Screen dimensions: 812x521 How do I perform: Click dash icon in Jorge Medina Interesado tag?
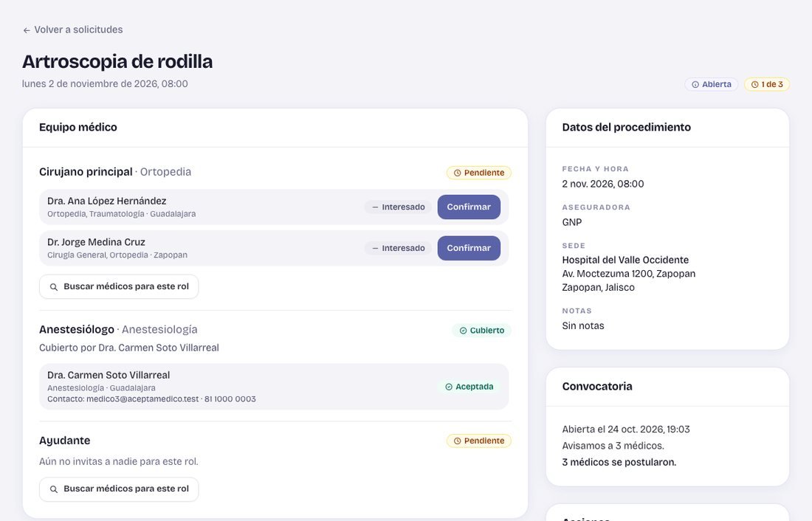coord(375,248)
